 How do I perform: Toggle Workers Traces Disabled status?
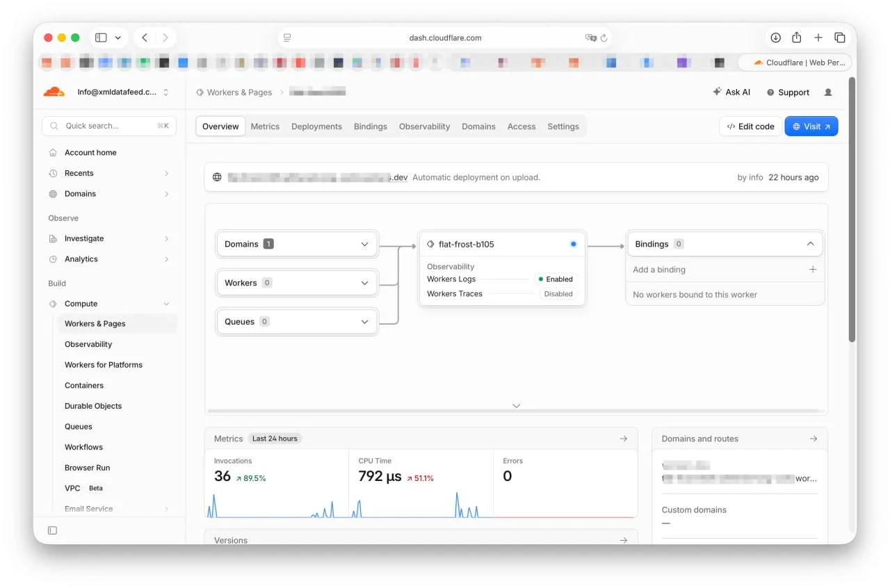click(x=558, y=294)
